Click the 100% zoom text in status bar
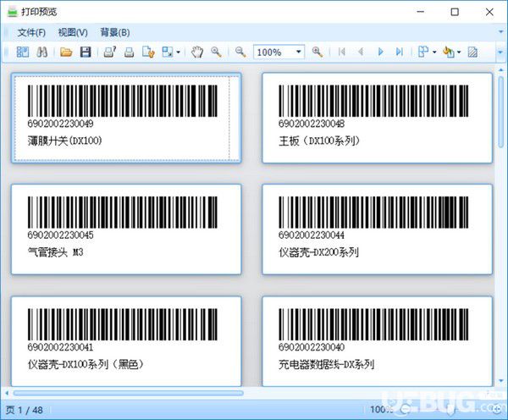This screenshot has width=508, height=420. point(381,410)
